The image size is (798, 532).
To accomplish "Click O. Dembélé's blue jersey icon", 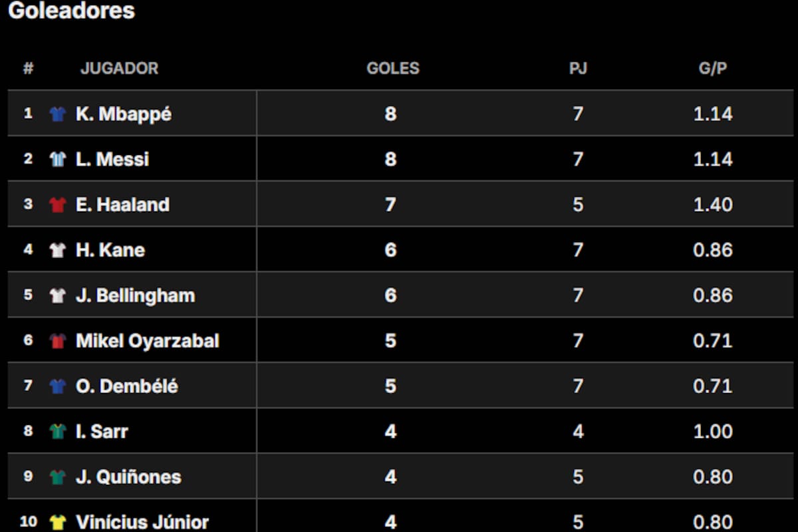I will click(x=58, y=386).
